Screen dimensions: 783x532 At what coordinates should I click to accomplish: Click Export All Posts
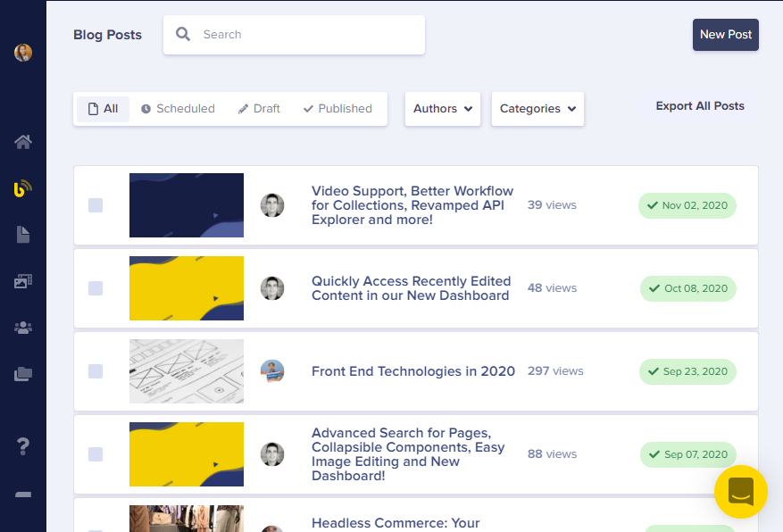(700, 106)
